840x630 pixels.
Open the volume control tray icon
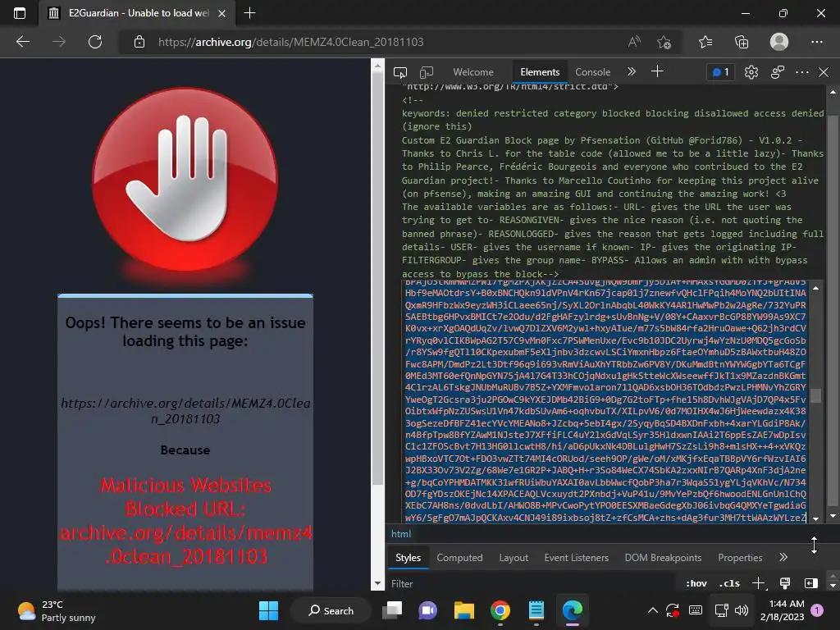[742, 609]
